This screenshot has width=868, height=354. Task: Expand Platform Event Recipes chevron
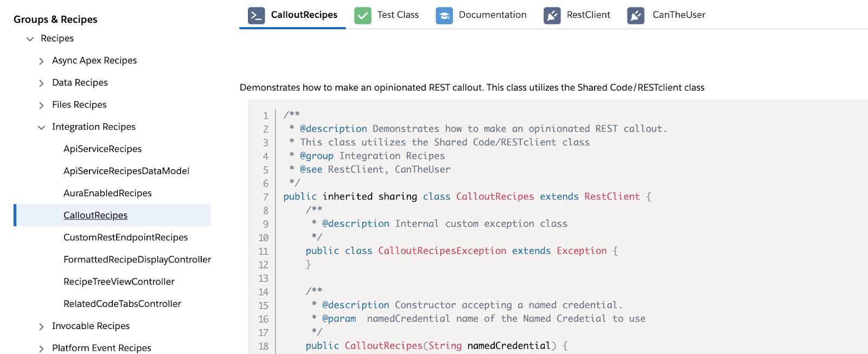click(41, 349)
